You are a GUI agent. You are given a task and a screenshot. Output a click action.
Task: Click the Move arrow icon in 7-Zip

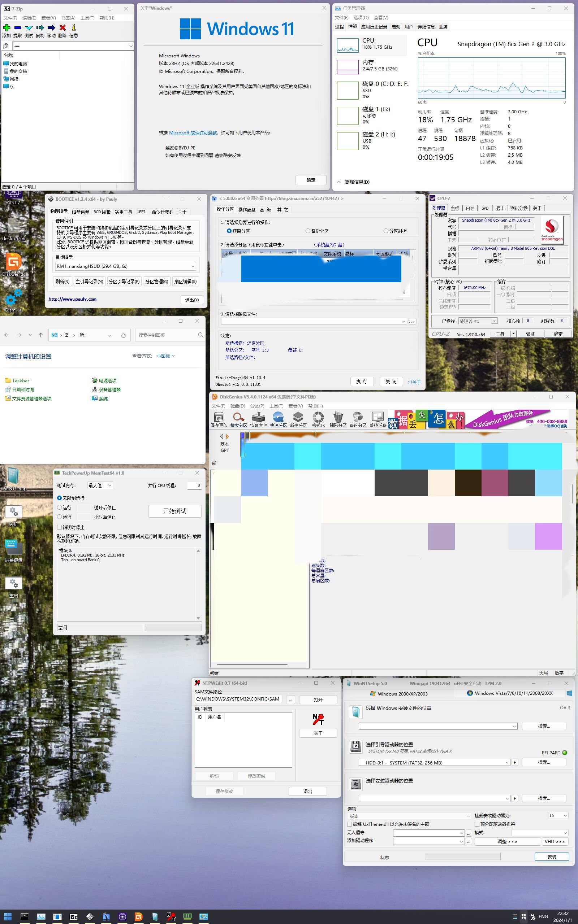click(x=51, y=27)
